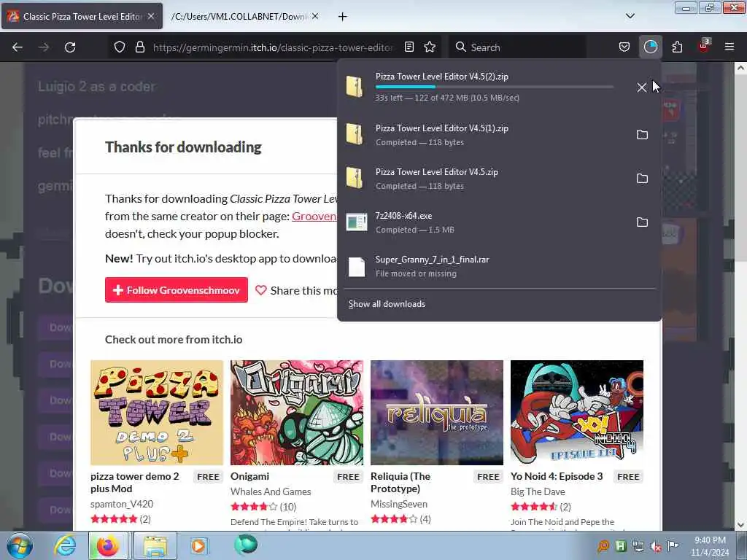Viewport: 747px width, 560px height.
Task: Focus the Search box
Action: 517,47
